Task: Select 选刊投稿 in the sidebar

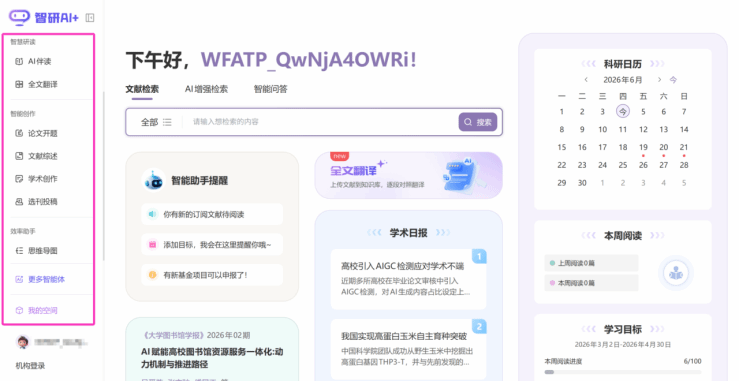Action: tap(36, 202)
